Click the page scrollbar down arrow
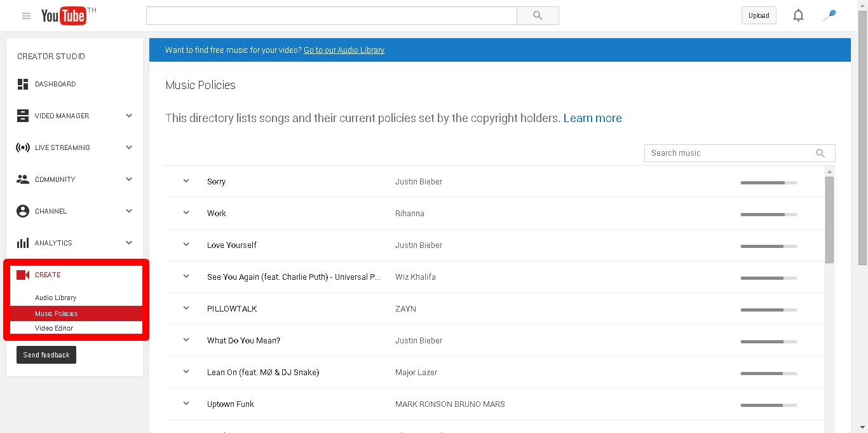The image size is (868, 433). 862,427
